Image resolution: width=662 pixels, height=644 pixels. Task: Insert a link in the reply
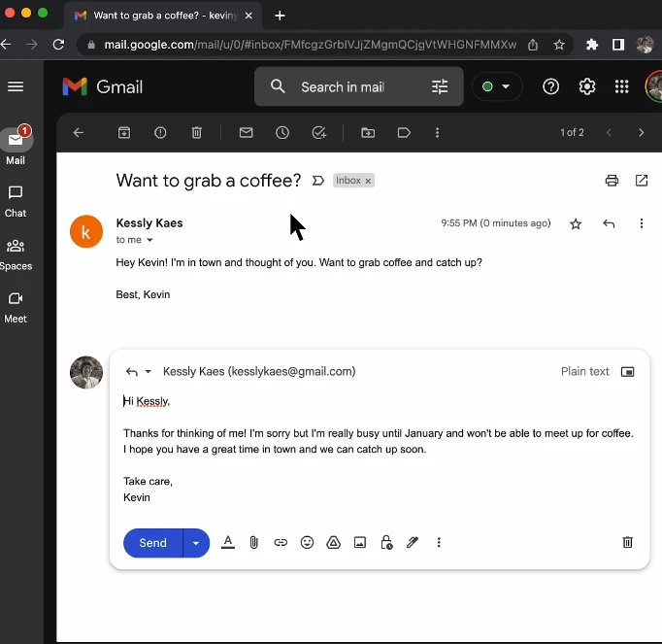(281, 543)
